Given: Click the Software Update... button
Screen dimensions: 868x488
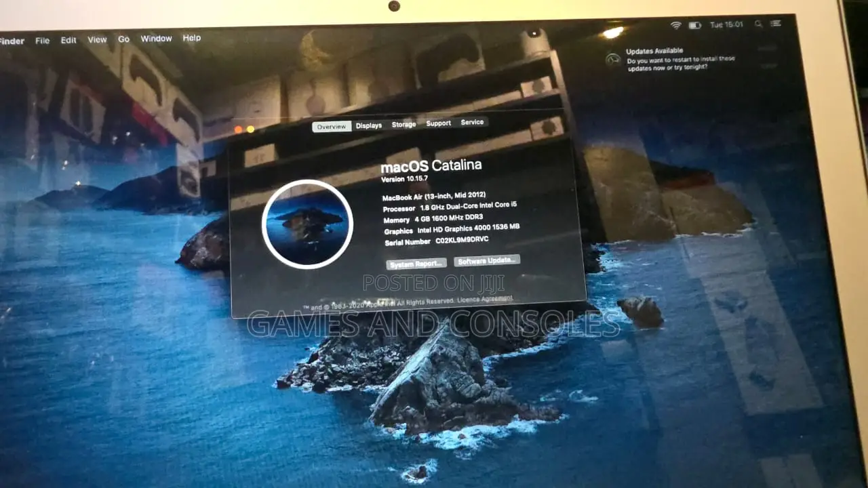Looking at the screenshot, I should (487, 261).
